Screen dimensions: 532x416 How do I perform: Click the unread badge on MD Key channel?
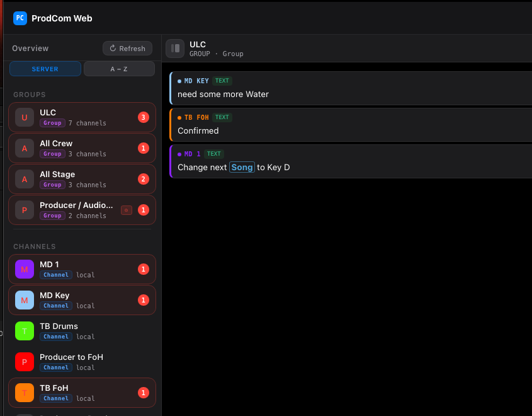click(144, 300)
